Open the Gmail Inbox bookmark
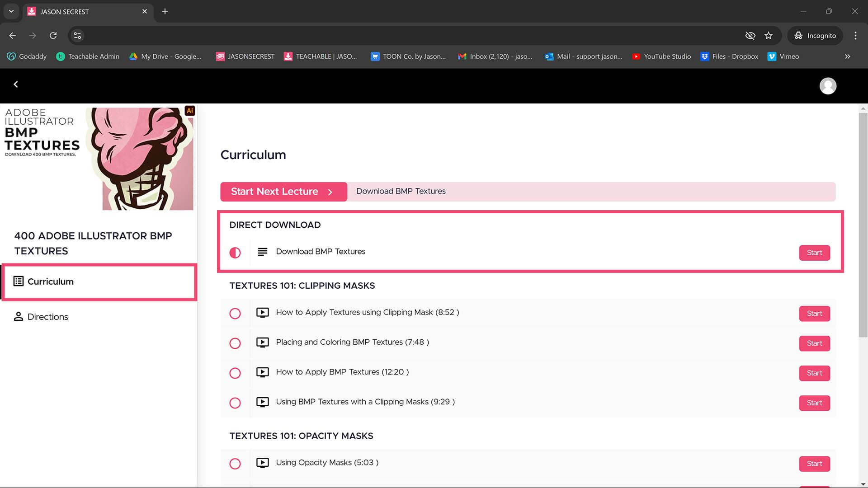 click(495, 56)
